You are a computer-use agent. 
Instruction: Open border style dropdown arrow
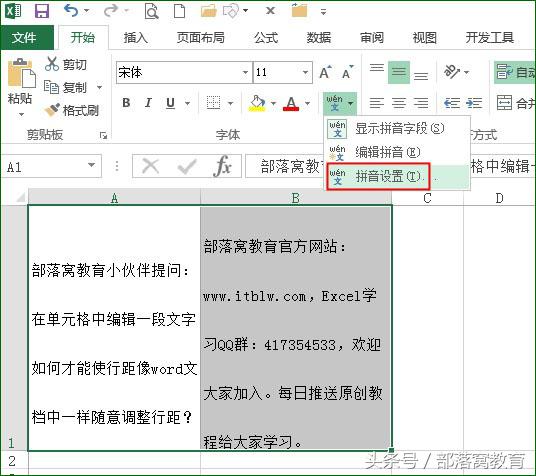[x=231, y=103]
